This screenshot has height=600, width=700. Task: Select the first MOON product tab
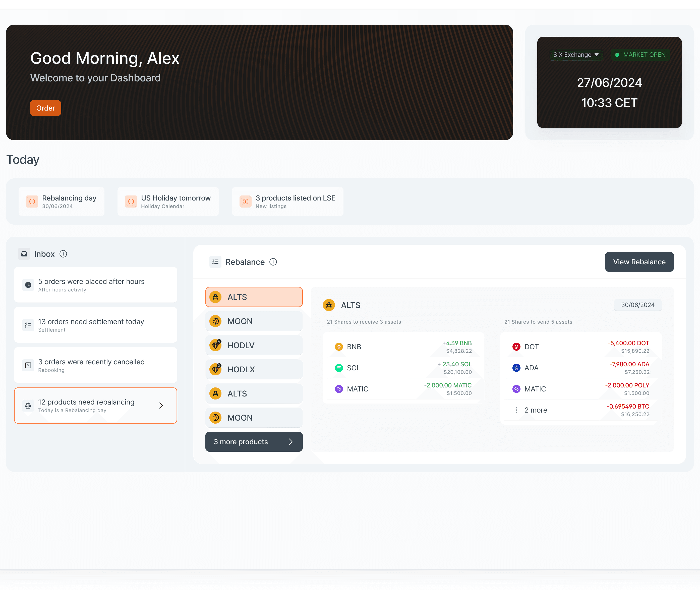(254, 321)
